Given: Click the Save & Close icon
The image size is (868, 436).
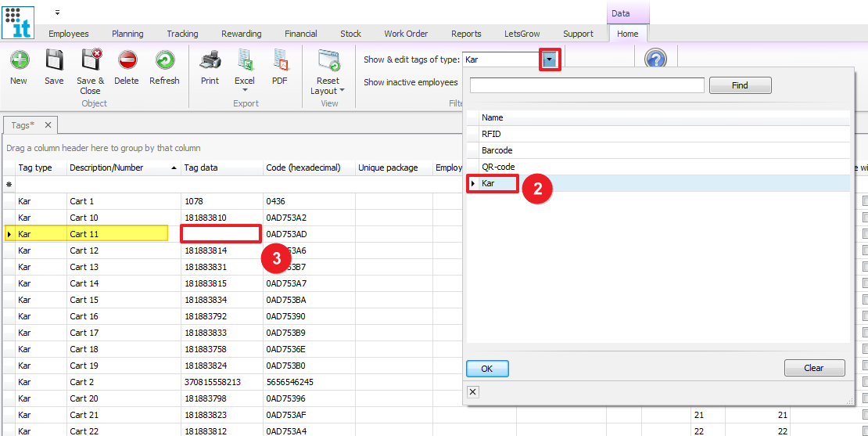Looking at the screenshot, I should pos(90,59).
